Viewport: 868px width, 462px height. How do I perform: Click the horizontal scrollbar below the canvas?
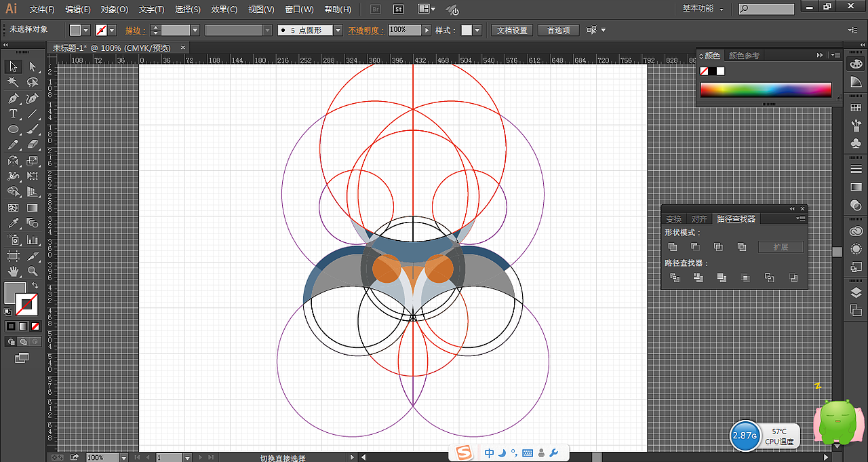pyautogui.click(x=597, y=458)
